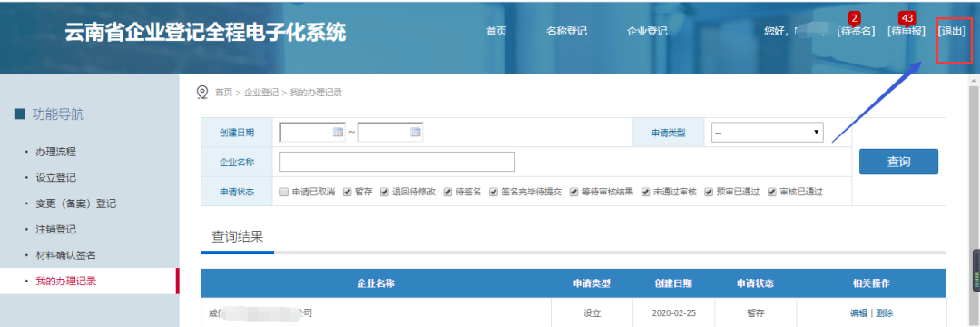Click 首页 in the breadcrumb
This screenshot has width=980, height=327.
tap(223, 93)
